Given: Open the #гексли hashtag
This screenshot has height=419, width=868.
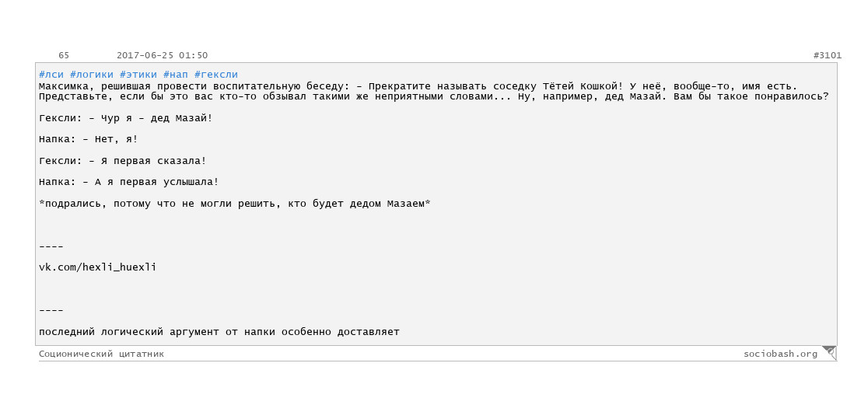Looking at the screenshot, I should pyautogui.click(x=216, y=75).
